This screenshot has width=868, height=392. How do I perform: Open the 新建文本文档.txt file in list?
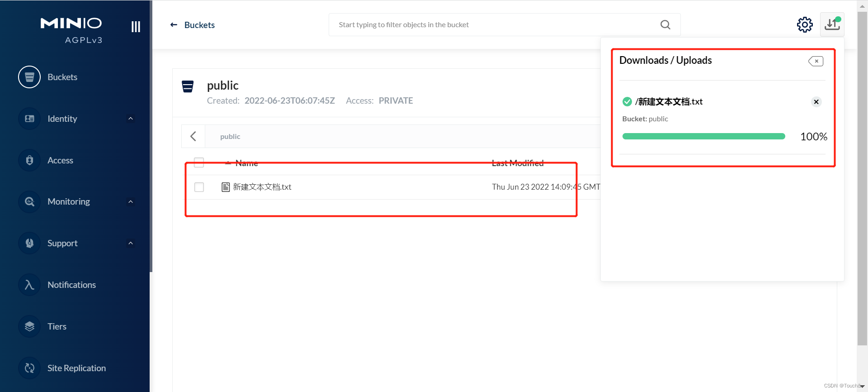tap(262, 187)
